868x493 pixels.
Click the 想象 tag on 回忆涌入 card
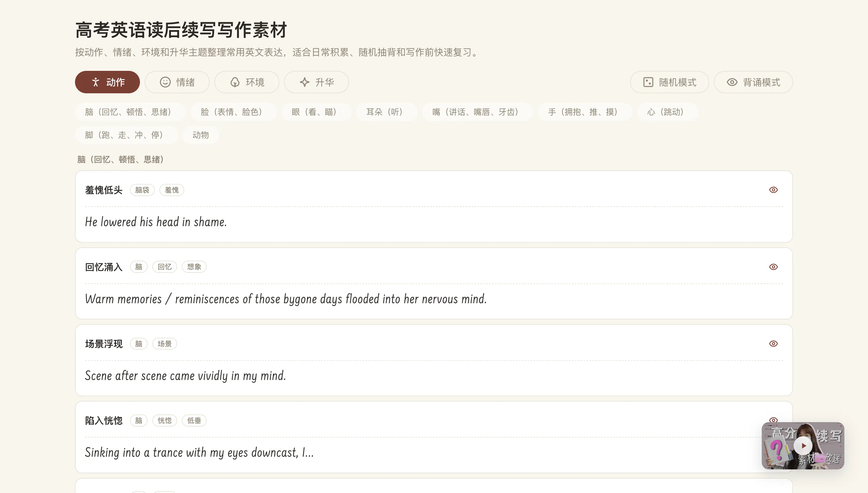coord(194,267)
